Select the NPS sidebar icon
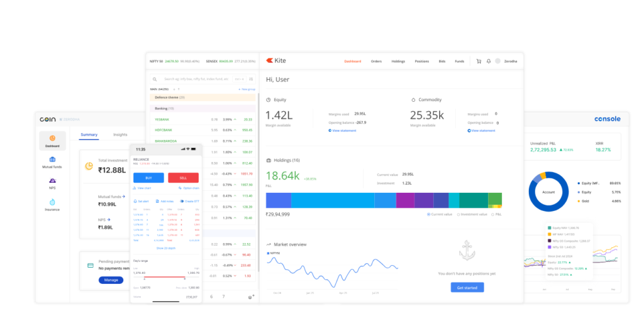 pos(52,183)
